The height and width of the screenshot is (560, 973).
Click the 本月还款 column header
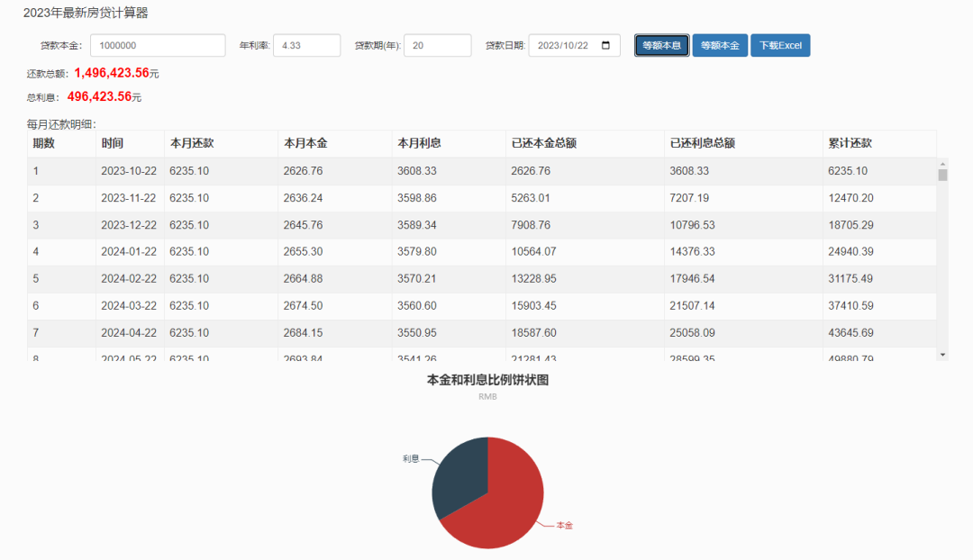tap(192, 143)
